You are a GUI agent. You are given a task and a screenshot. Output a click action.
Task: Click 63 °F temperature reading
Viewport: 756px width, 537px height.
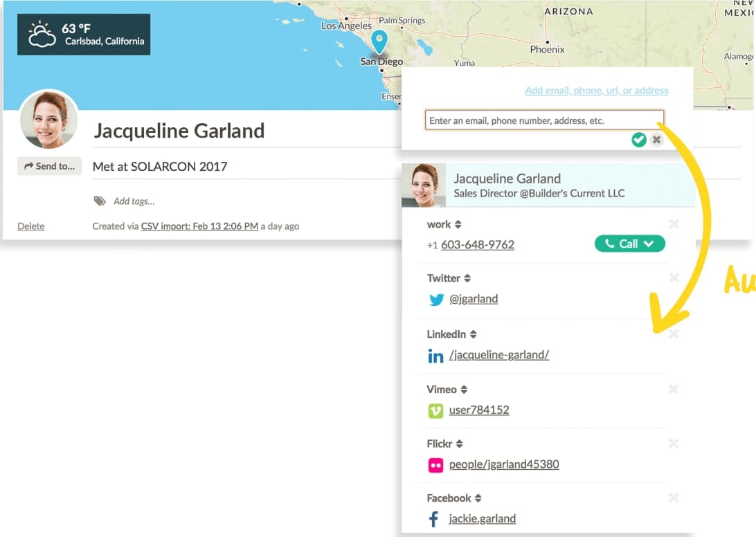click(x=75, y=29)
